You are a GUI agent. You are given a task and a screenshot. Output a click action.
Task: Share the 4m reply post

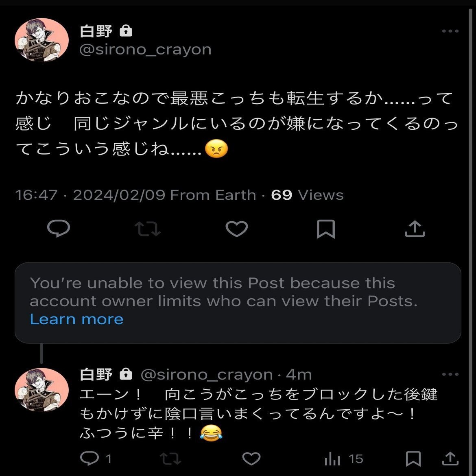(450, 459)
